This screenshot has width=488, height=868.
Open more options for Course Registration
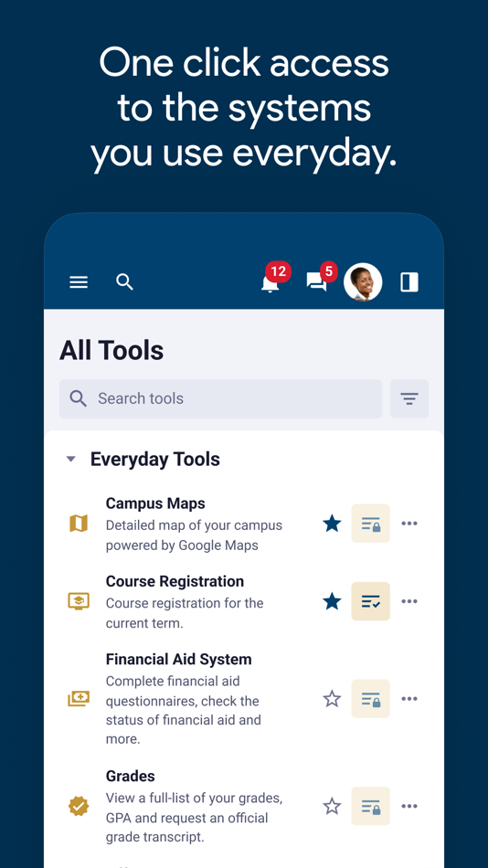coord(409,601)
